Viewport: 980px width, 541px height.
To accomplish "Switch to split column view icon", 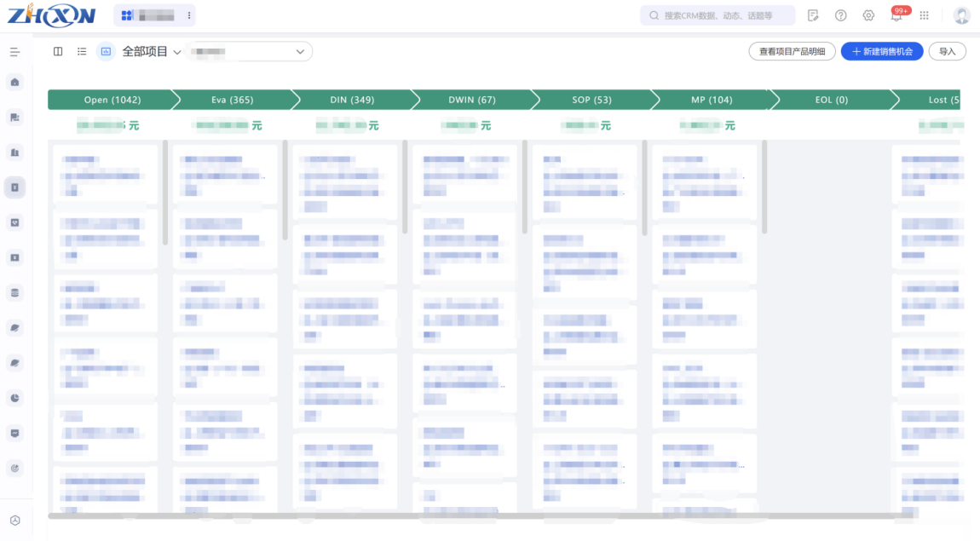I will coord(57,52).
